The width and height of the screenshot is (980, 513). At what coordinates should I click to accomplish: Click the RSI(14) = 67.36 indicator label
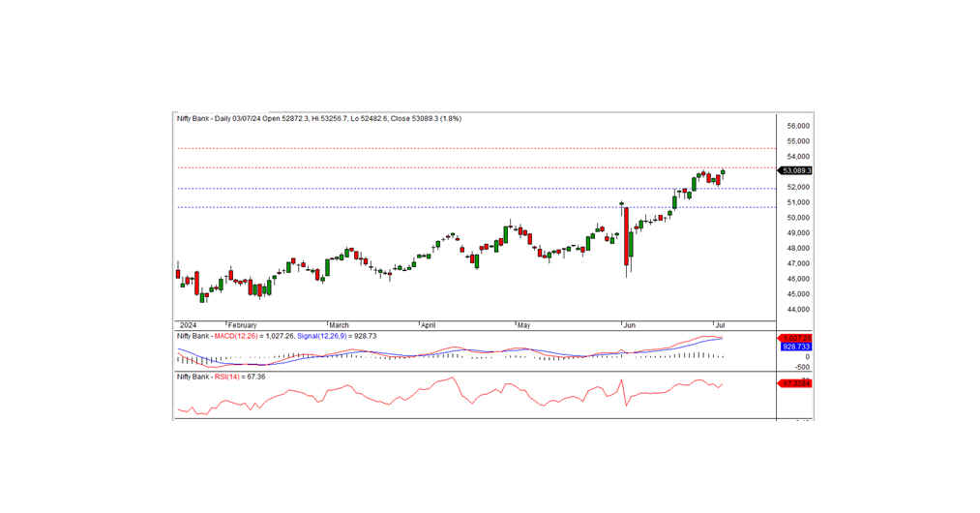tap(239, 377)
